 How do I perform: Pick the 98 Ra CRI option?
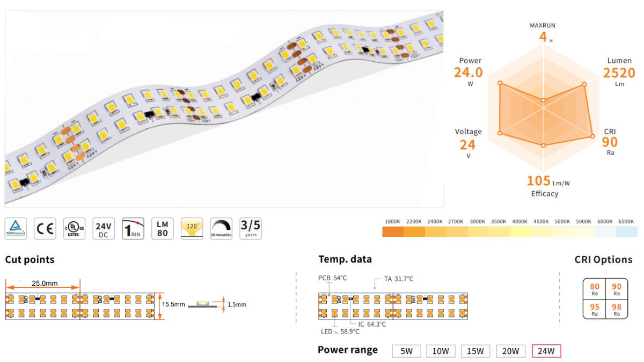[x=616, y=309]
